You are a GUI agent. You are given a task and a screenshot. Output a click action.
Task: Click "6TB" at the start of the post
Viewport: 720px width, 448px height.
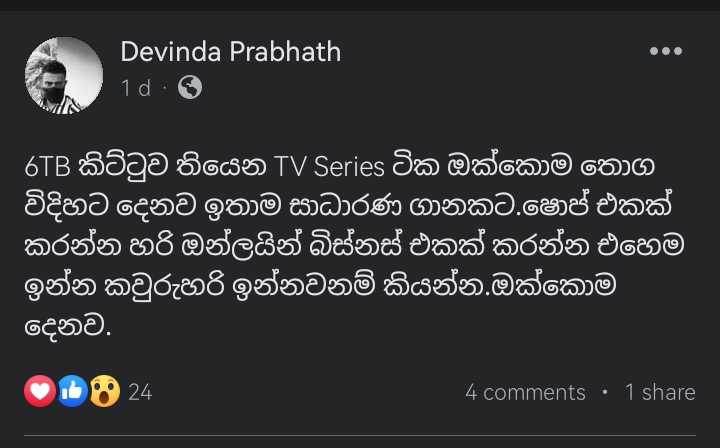pos(48,167)
